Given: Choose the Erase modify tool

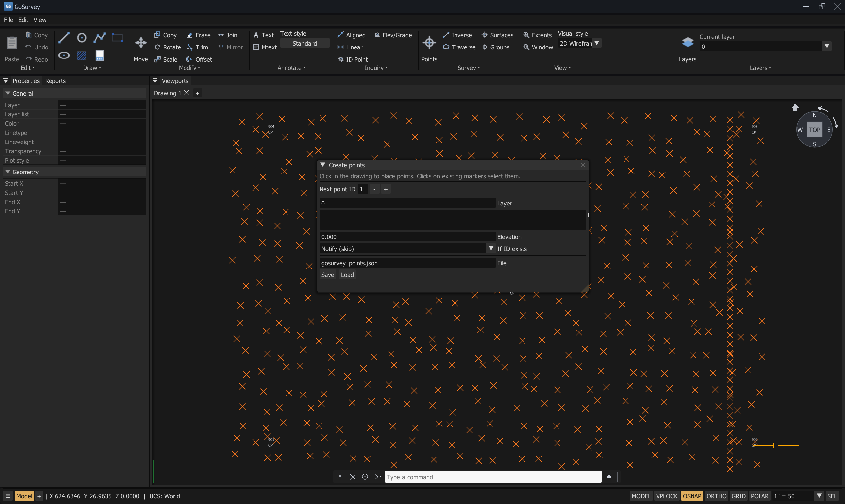Looking at the screenshot, I should [199, 35].
